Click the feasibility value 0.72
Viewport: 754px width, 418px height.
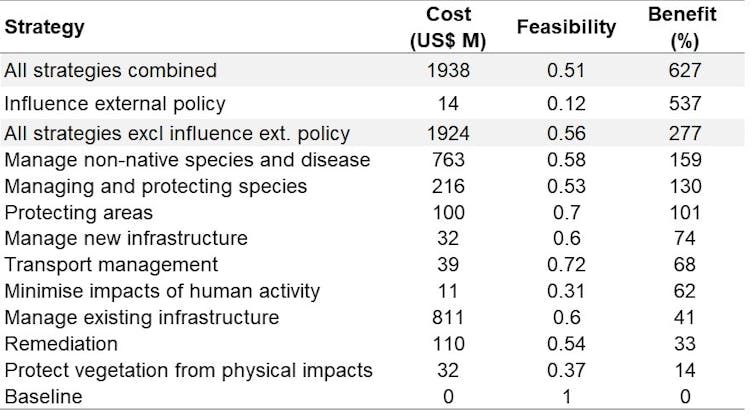pyautogui.click(x=566, y=265)
